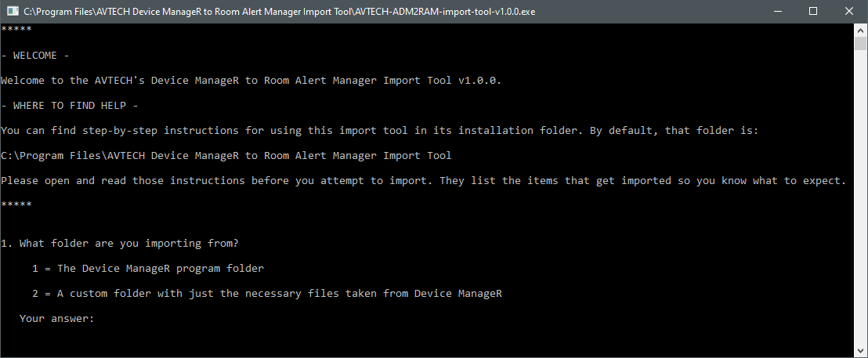Screen dimensions: 868x358
Task: Click the console app icon in title bar
Action: (x=12, y=12)
